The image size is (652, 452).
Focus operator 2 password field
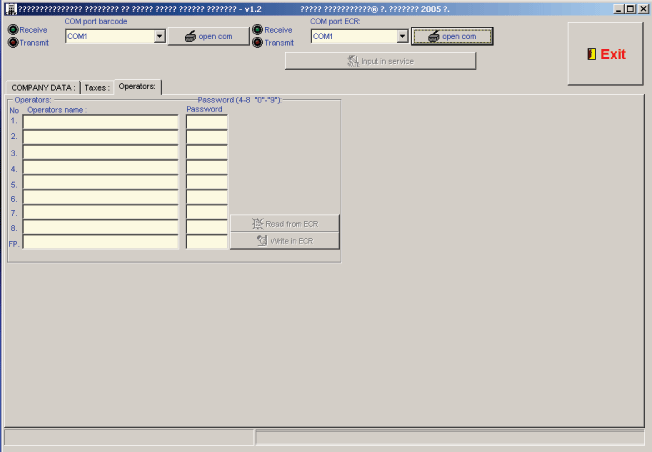(207, 137)
